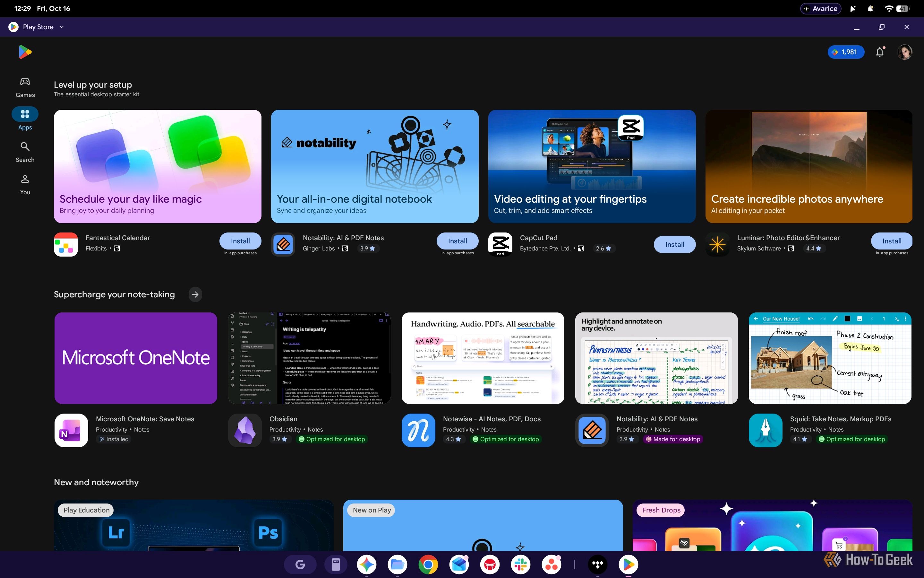Click Notewise - AI Notes, PDF, Docs title

pos(492,419)
